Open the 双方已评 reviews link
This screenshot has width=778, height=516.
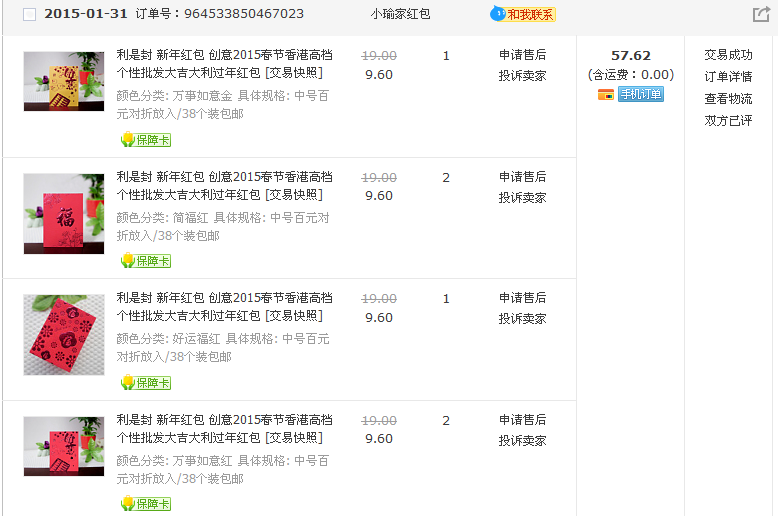(728, 121)
